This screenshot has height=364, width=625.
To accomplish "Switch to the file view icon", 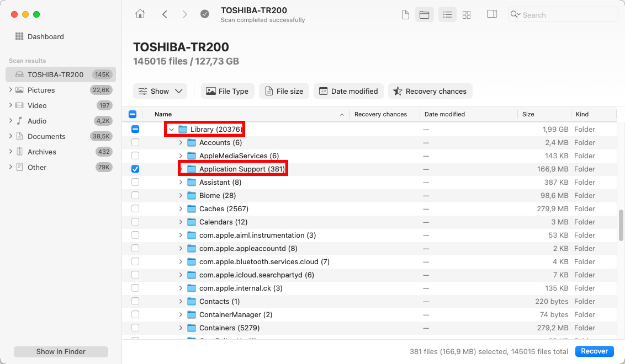I will coord(405,15).
